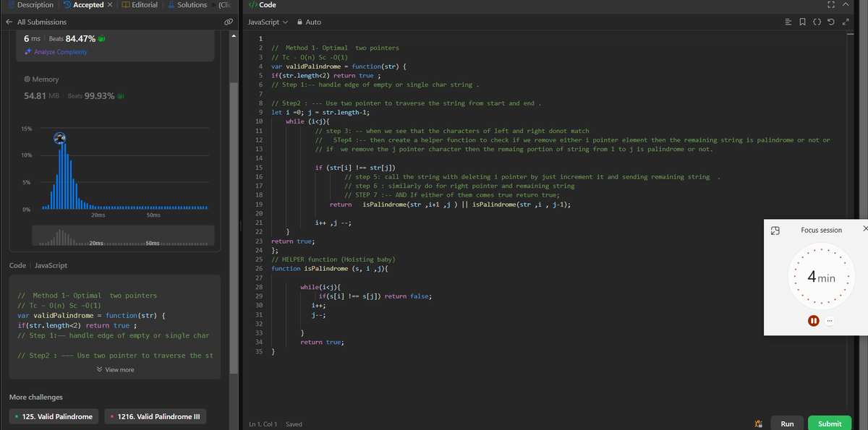Image resolution: width=868 pixels, height=430 pixels.
Task: Click line number 26 in the gutter
Action: point(259,268)
